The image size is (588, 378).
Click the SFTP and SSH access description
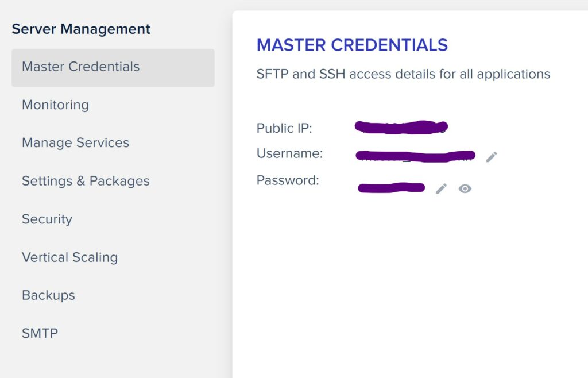pyautogui.click(x=403, y=74)
